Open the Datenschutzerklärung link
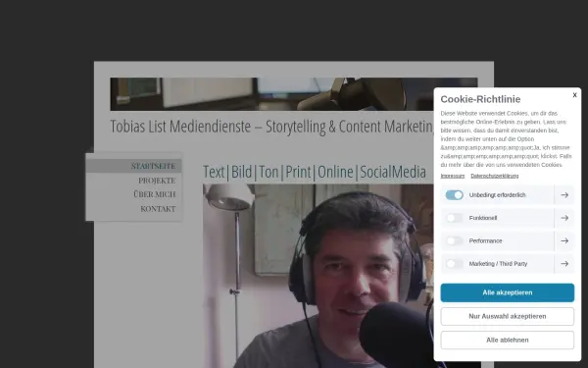Screen dimensions: 588x368 click(495, 176)
